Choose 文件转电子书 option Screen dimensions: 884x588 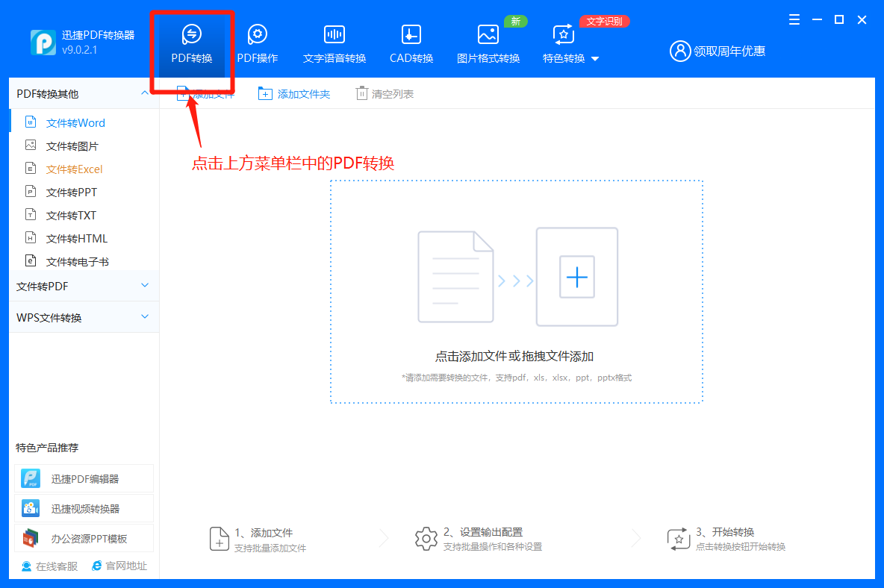[77, 262]
